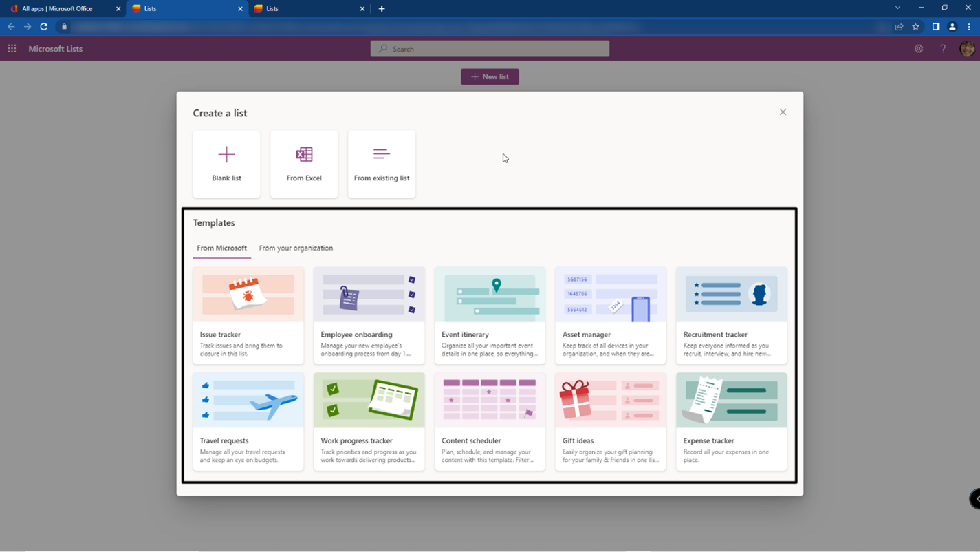The height and width of the screenshot is (552, 980).
Task: Click the Microsoft Lists title
Action: [56, 49]
